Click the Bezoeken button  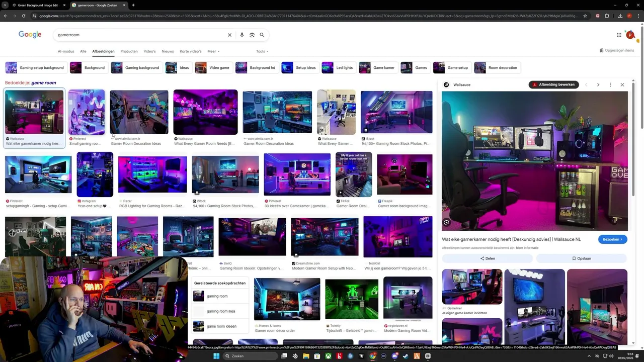pyautogui.click(x=613, y=239)
